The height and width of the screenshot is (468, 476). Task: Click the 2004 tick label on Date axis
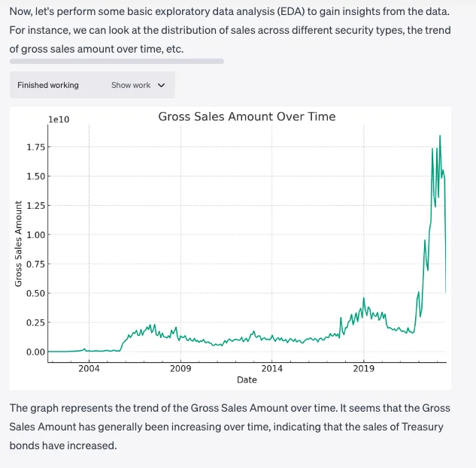coord(89,368)
